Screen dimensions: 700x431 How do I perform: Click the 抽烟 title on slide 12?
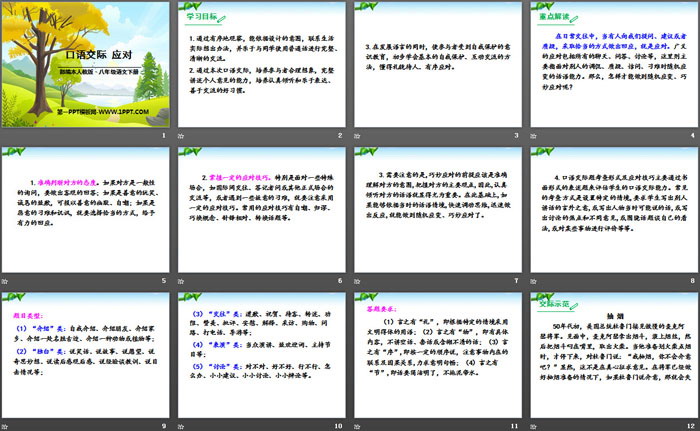614,315
